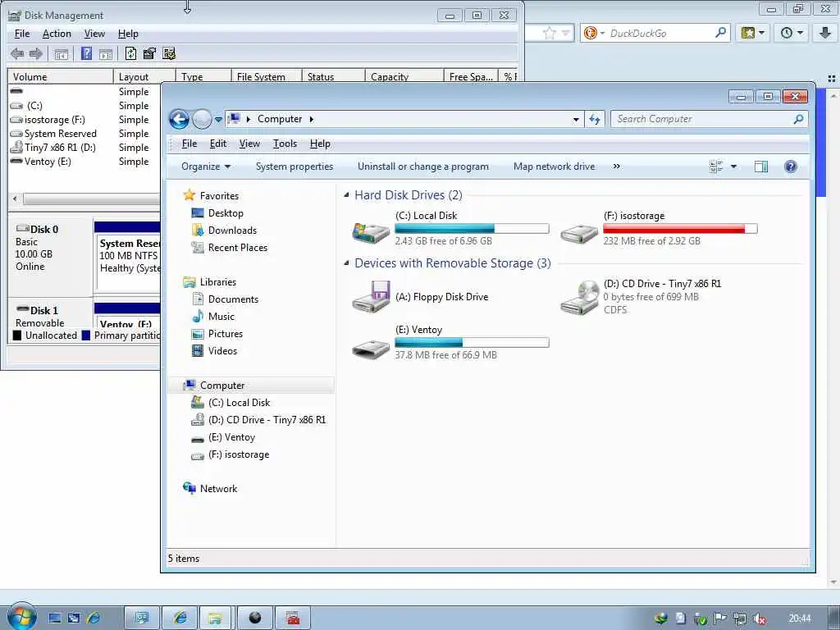Click the change view icon in Explorer
840x630 pixels.
tap(716, 167)
